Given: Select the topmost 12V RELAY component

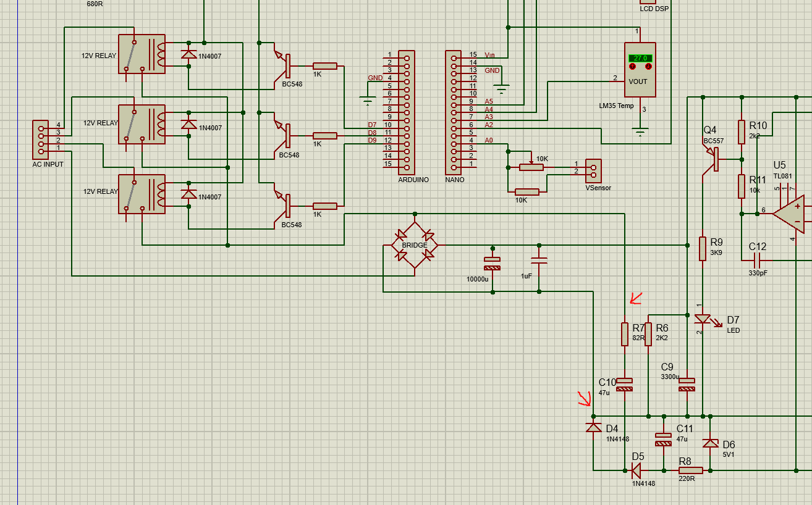Looking at the screenshot, I should (x=142, y=54).
